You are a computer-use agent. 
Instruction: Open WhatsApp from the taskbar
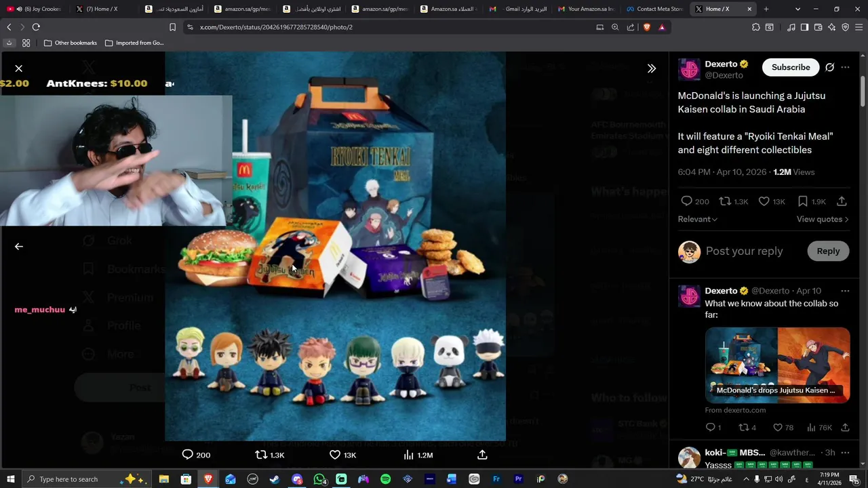(319, 479)
